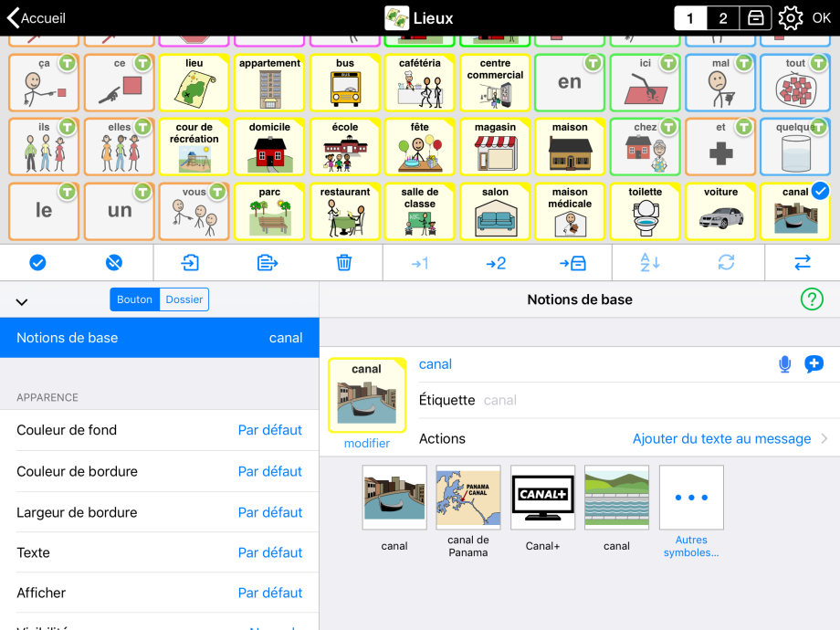Click the swap buttons arrows icon
This screenshot has height=630, width=840.
803,263
